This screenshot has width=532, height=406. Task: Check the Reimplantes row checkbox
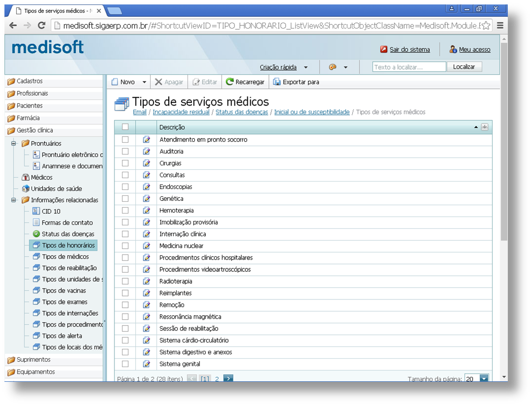[125, 293]
